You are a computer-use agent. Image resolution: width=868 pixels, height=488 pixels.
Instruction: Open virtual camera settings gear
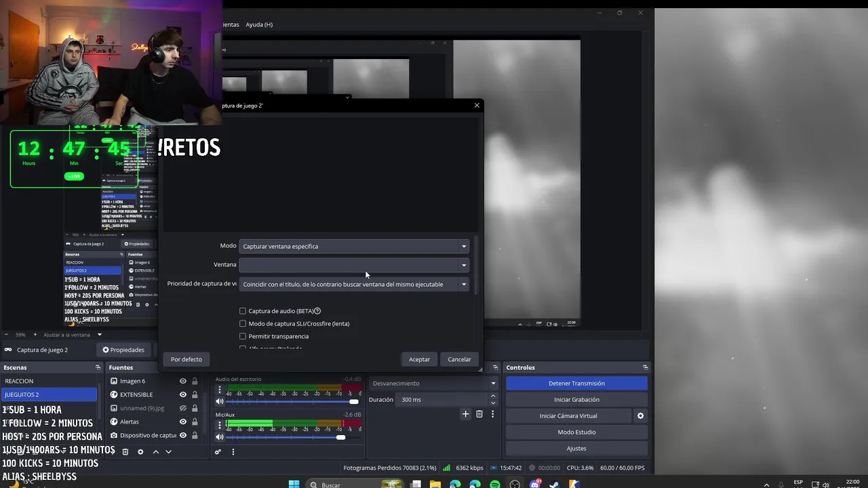pos(640,415)
